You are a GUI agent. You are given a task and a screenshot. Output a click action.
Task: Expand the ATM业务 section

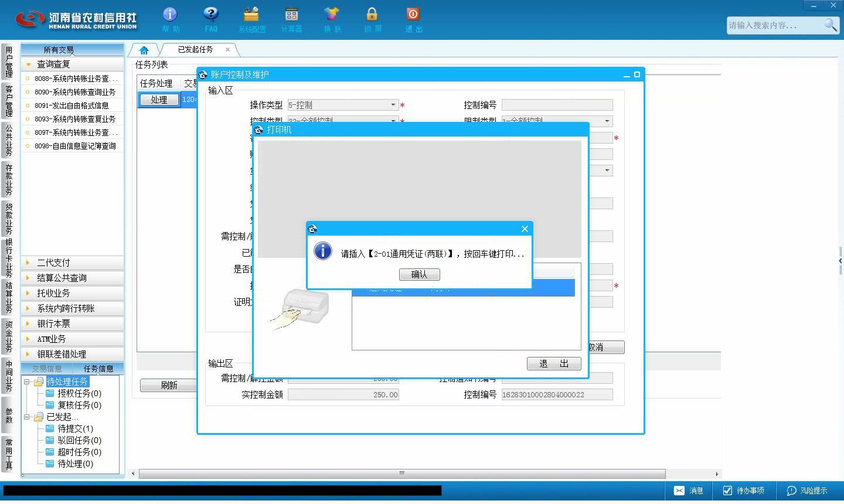[72, 339]
